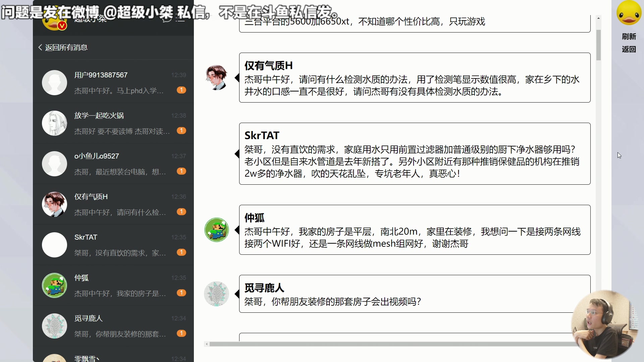Click preview text 杰哥好 要不要读博
The height and width of the screenshot is (362, 644).
122,131
